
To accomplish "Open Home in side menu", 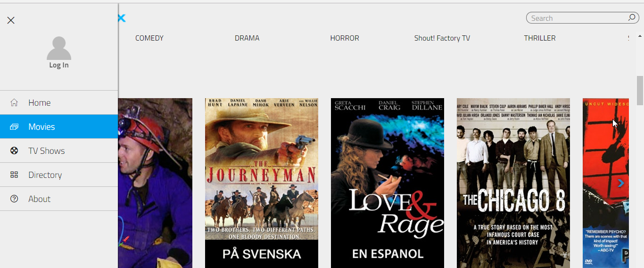I will [59, 102].
